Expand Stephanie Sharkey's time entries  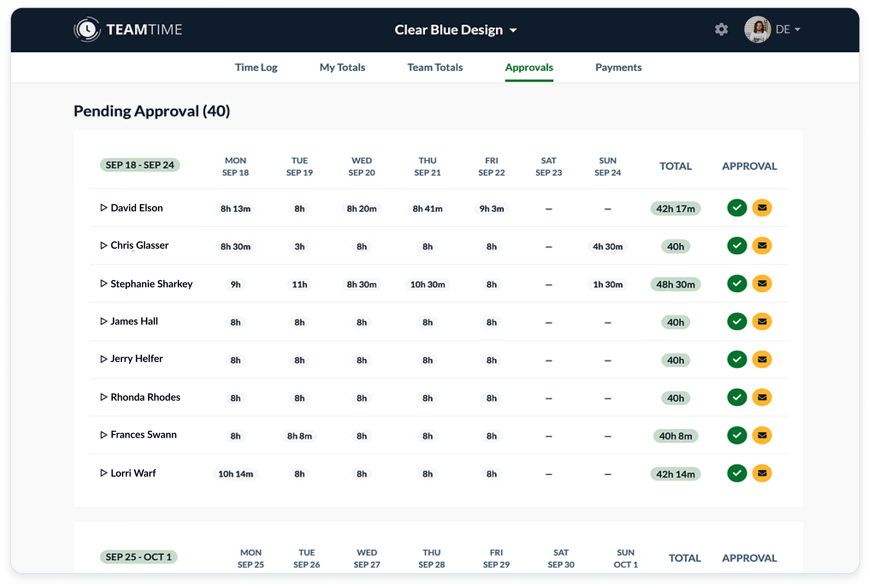(x=104, y=284)
